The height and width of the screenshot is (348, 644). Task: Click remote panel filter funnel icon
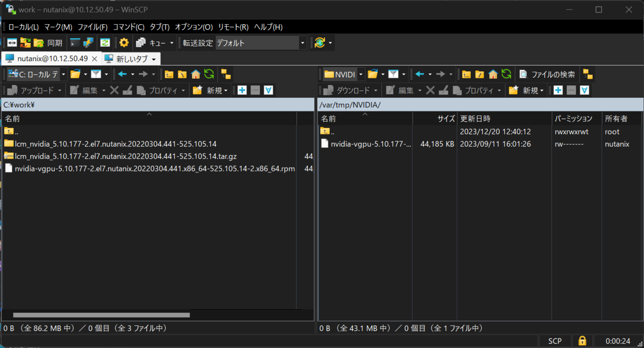[393, 74]
